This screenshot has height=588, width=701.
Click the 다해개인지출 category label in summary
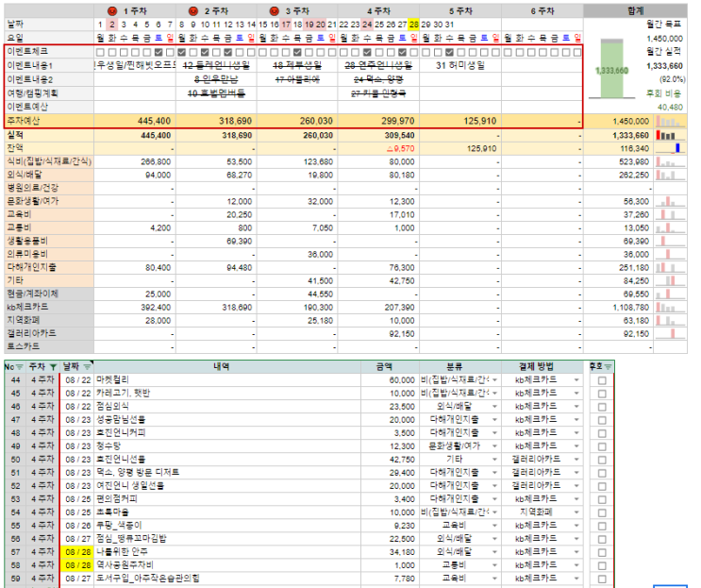pyautogui.click(x=49, y=267)
